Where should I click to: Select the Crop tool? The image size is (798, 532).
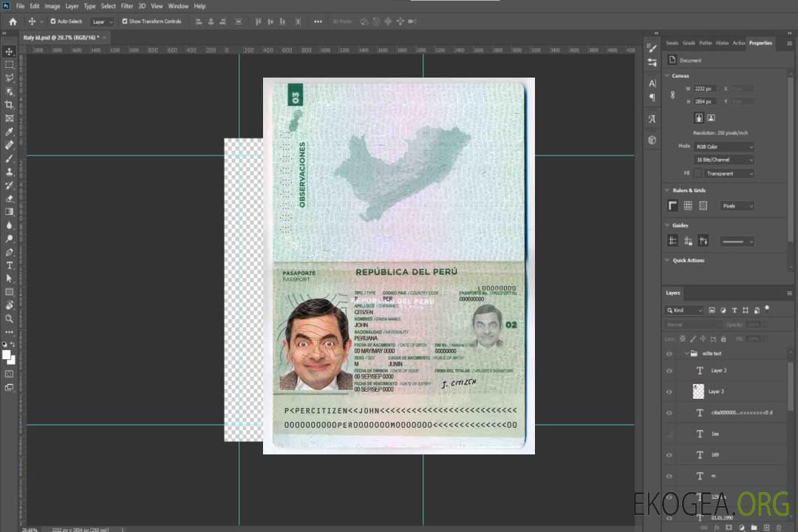(x=9, y=105)
